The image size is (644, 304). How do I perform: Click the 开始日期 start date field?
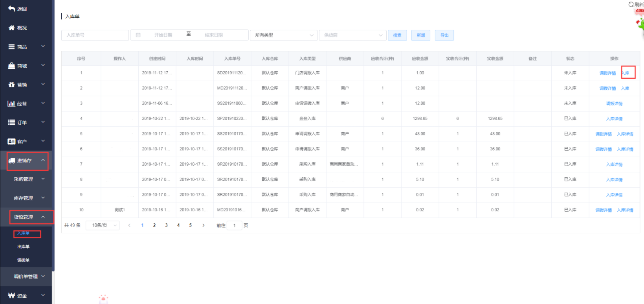pyautogui.click(x=163, y=35)
